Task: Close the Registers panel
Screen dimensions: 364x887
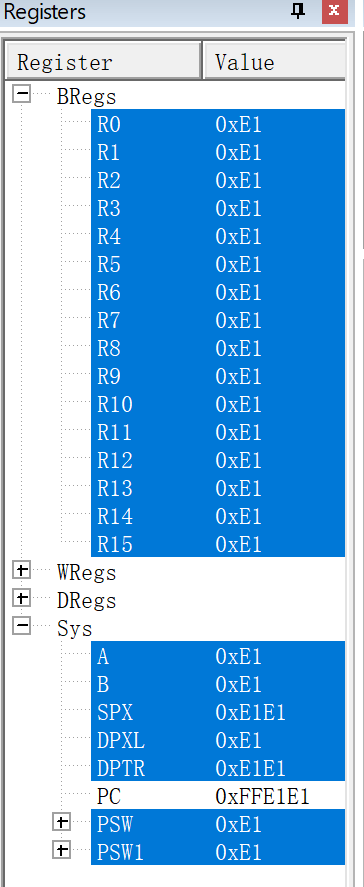Action: tap(335, 11)
